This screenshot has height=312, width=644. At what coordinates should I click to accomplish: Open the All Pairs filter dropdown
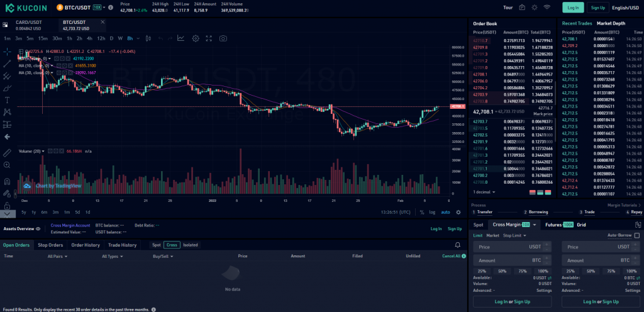[57, 256]
